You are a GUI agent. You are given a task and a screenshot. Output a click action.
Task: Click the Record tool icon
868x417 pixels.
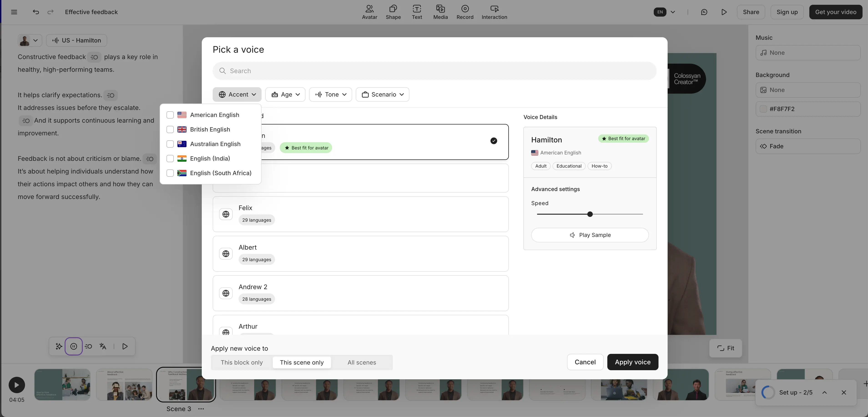[465, 12]
